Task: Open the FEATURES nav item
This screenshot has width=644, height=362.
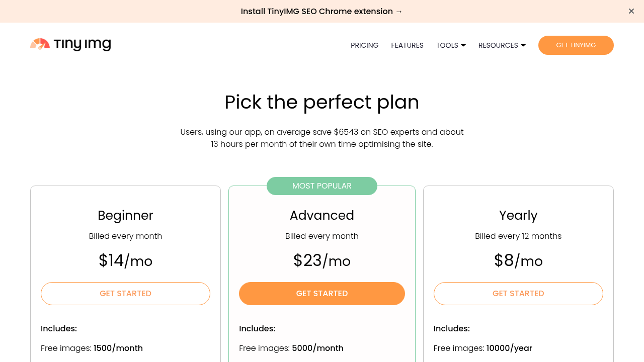Action: pos(408,45)
